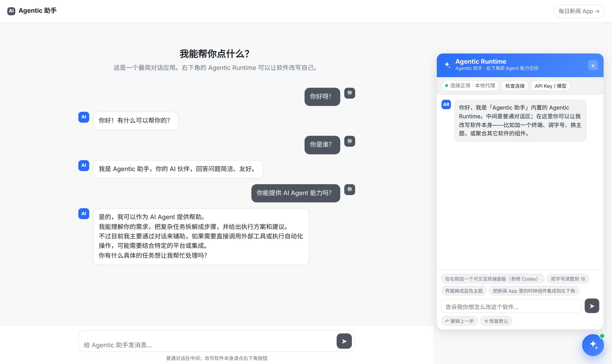Send the Agentic Runtime message
The width and height of the screenshot is (612, 364).
[592, 306]
